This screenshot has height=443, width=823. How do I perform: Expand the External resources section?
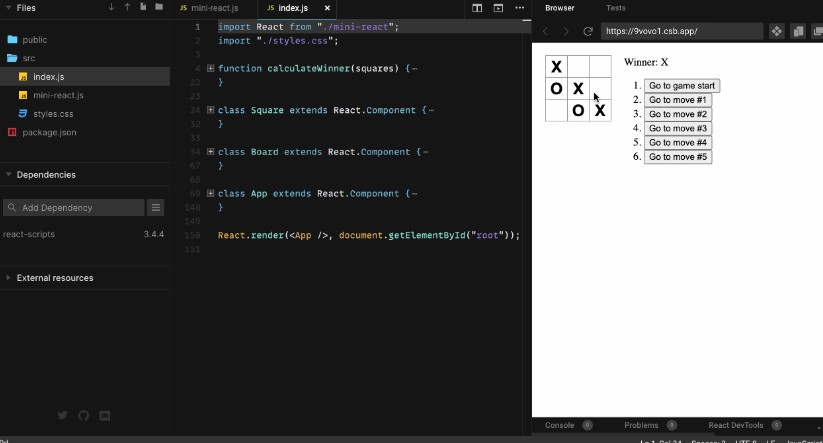pos(9,278)
